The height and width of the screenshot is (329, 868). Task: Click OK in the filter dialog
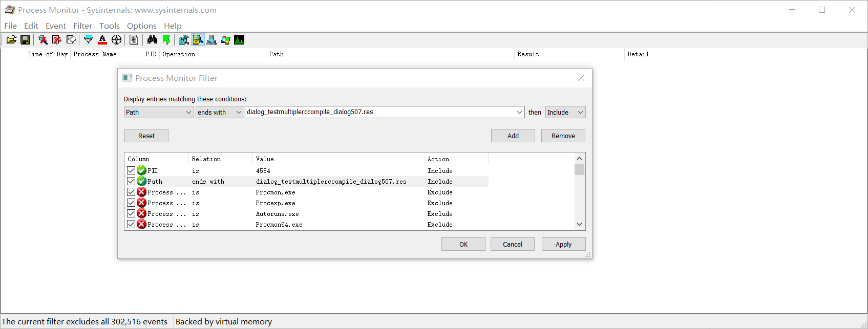pyautogui.click(x=463, y=244)
